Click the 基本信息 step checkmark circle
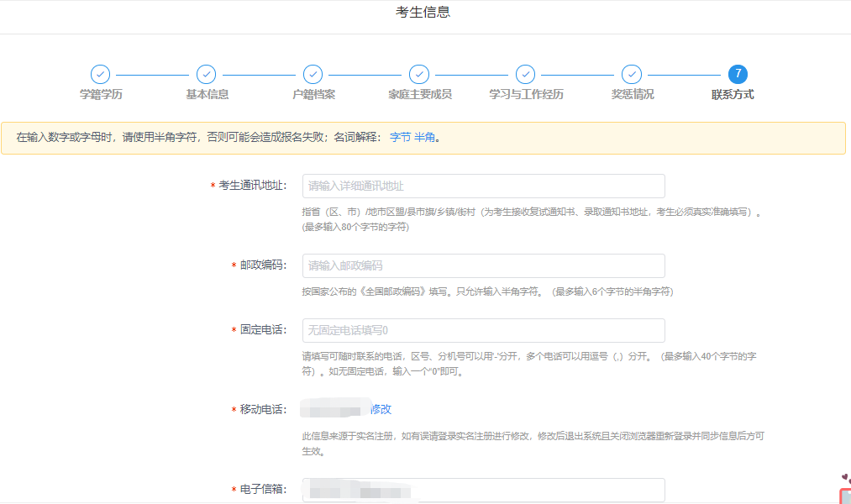851x504 pixels. (207, 74)
